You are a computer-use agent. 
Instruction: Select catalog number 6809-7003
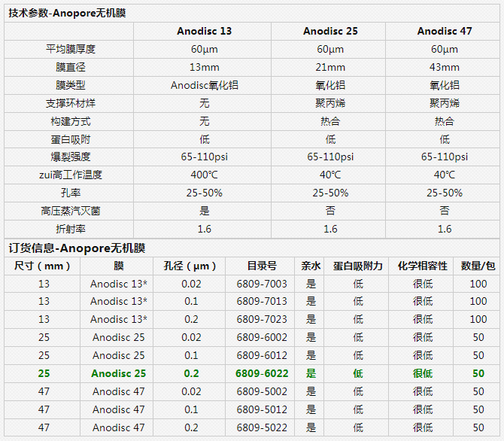pos(262,284)
